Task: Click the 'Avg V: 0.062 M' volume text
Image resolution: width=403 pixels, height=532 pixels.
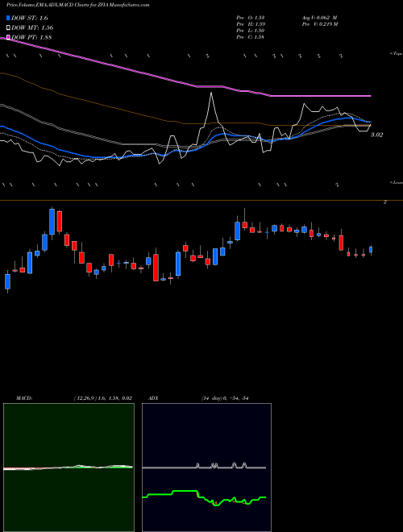Action: 319,17
